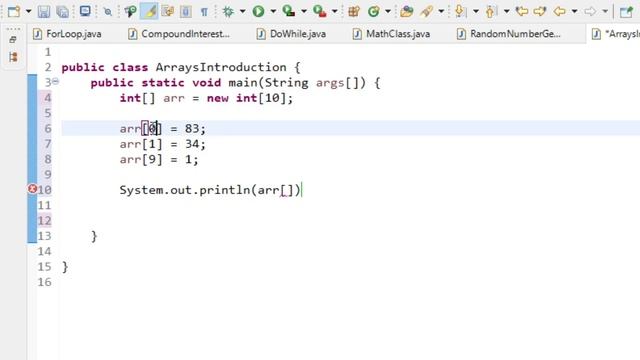Click the Back navigation arrow
This screenshot has height=360, width=640.
click(x=559, y=11)
